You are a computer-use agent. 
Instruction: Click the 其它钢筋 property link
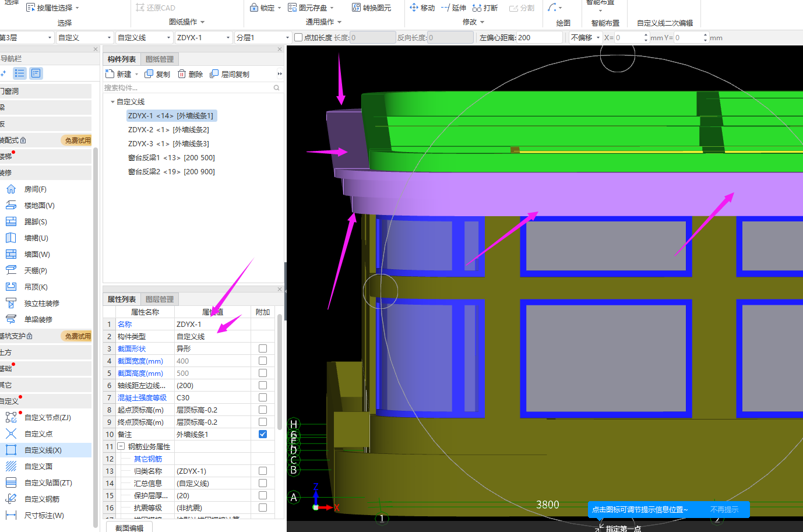148,459
